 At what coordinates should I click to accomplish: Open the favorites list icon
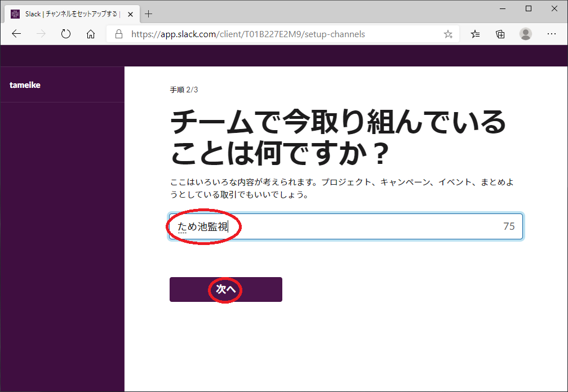[476, 34]
